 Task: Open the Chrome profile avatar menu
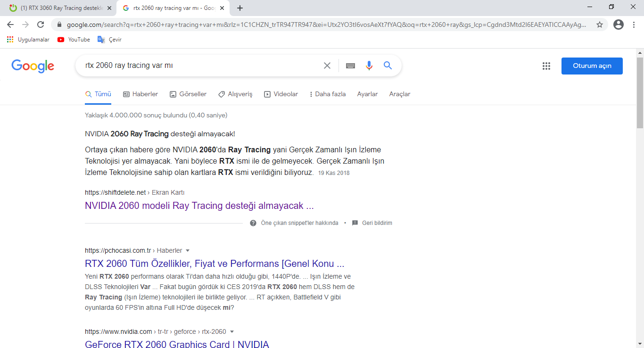coord(619,25)
